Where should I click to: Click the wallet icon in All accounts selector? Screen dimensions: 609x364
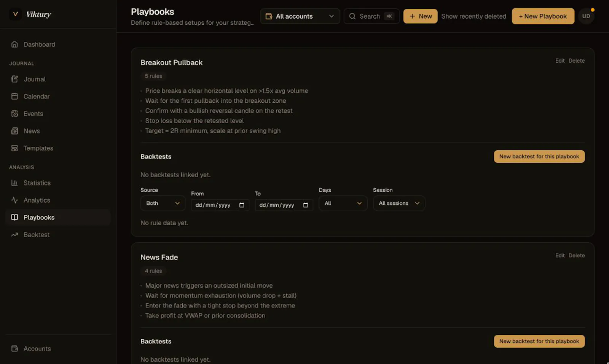click(269, 16)
